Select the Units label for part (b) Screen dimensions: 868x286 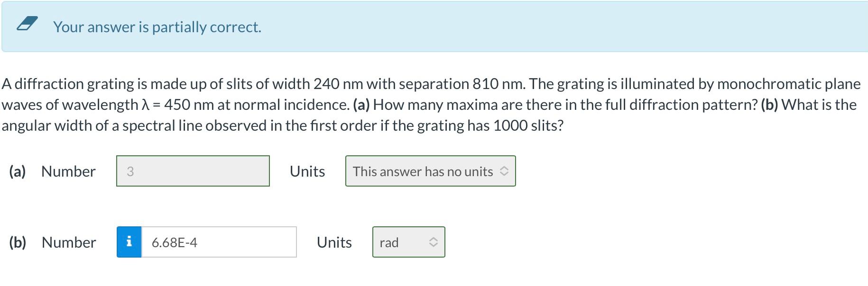point(334,242)
